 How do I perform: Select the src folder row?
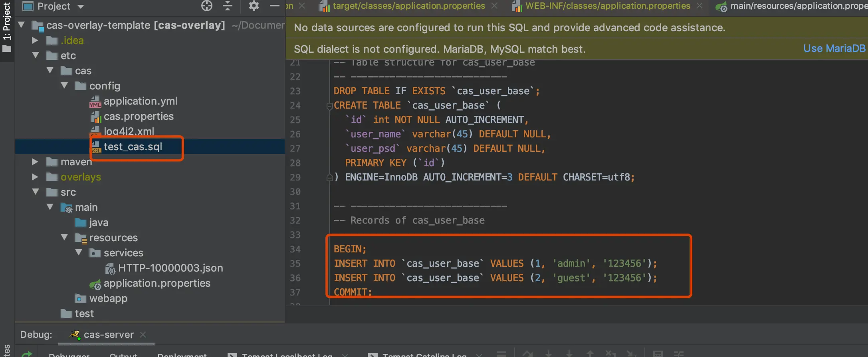[150, 192]
